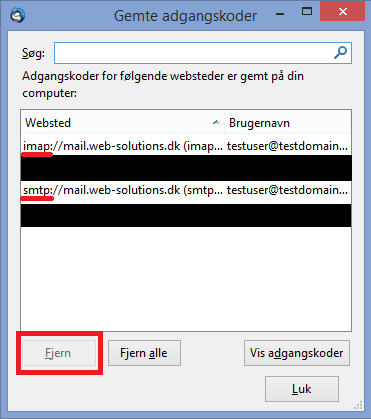Select the blacked-out row below the imap entry
Screen dimensions: 371x419
(186, 168)
